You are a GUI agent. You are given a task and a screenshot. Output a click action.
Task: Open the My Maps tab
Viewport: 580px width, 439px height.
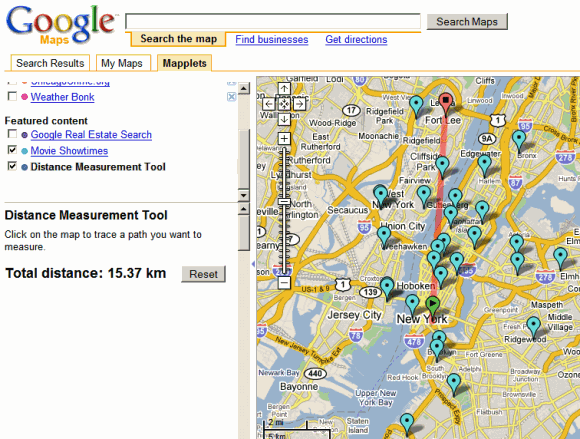[123, 63]
